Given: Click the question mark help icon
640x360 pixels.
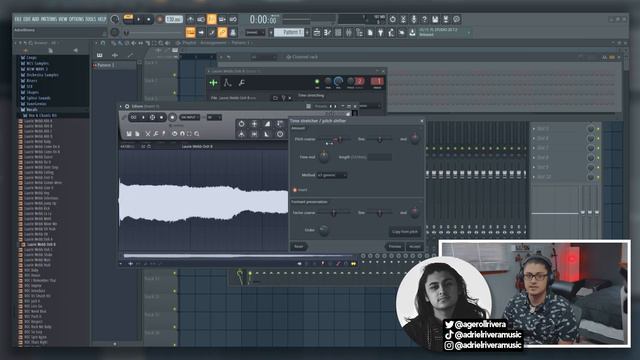Looking at the screenshot, I should [424, 19].
